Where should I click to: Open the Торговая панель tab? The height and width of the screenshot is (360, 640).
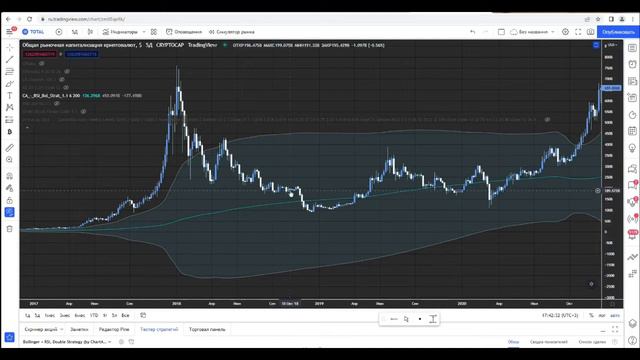coord(207,329)
